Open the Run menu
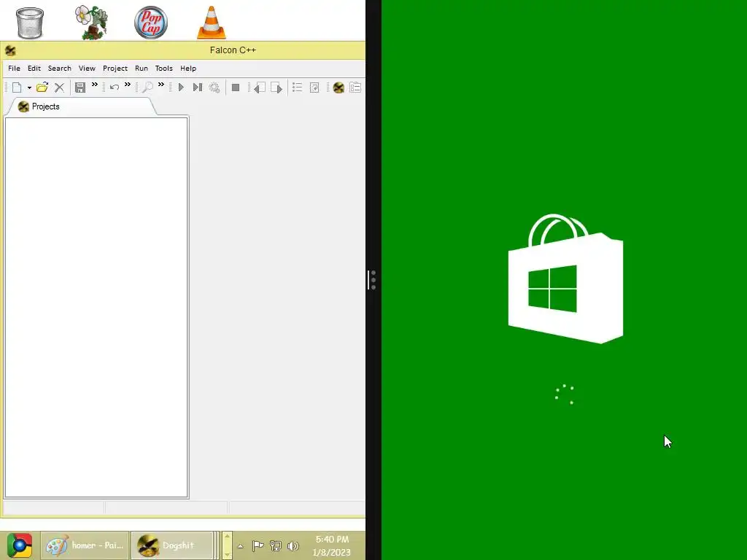The height and width of the screenshot is (560, 747). [x=142, y=68]
